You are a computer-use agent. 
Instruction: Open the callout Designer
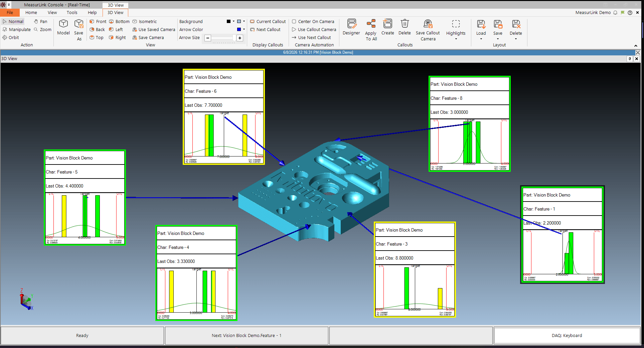click(x=351, y=27)
